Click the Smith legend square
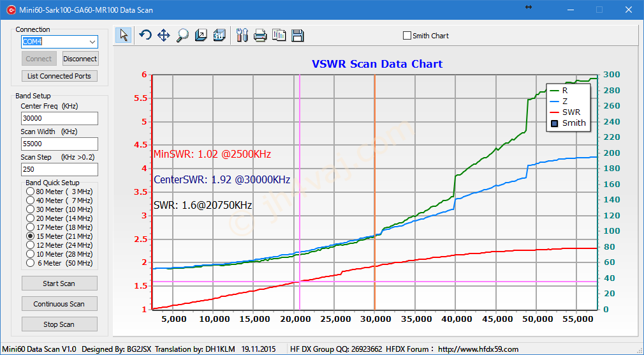 [x=555, y=123]
